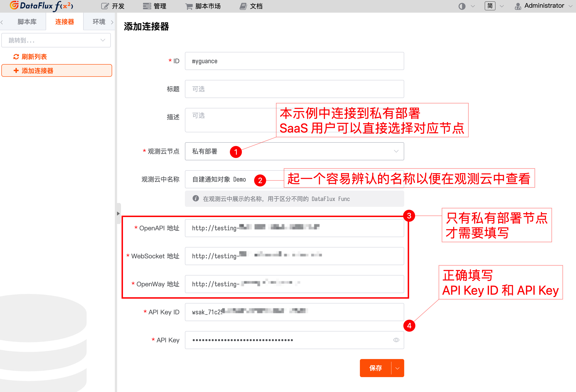Click the 保存 button
576x392 pixels.
(x=375, y=368)
